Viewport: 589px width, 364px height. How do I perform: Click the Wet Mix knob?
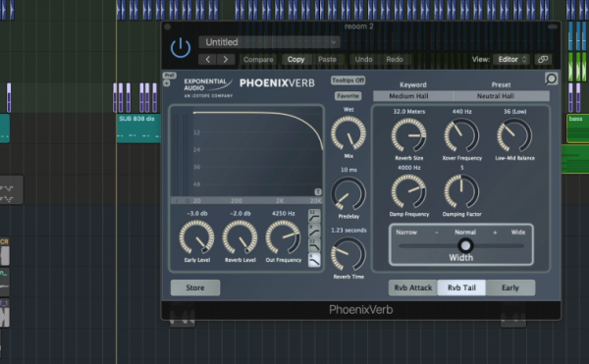[348, 133]
